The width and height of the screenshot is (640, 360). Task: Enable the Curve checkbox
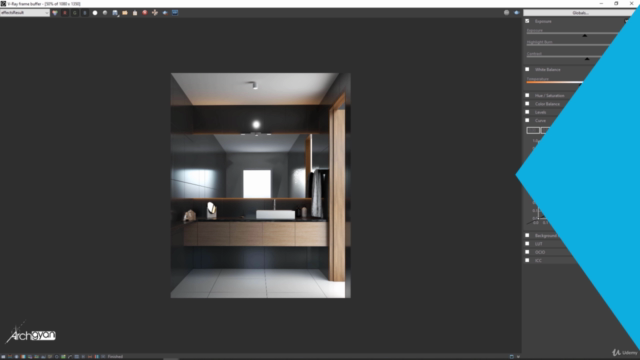[x=527, y=120]
